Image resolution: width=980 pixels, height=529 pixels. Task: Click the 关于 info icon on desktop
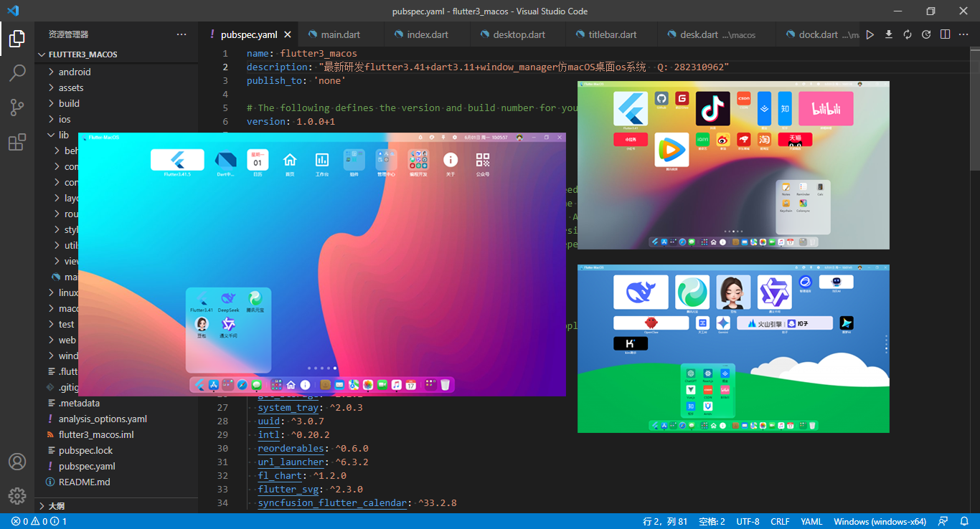pyautogui.click(x=451, y=160)
